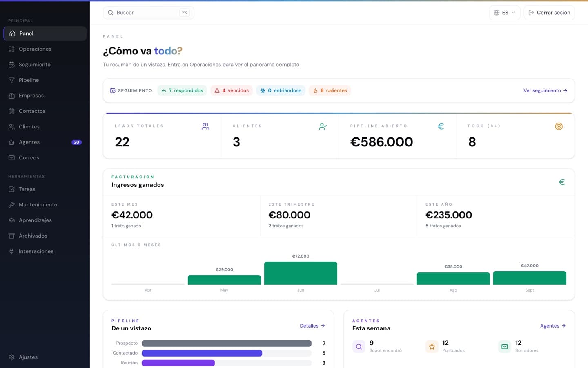
Task: Click into the Buscar search field
Action: point(149,13)
